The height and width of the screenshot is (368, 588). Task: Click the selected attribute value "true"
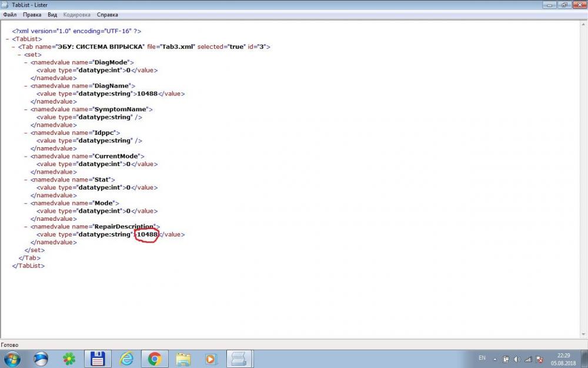(236, 47)
